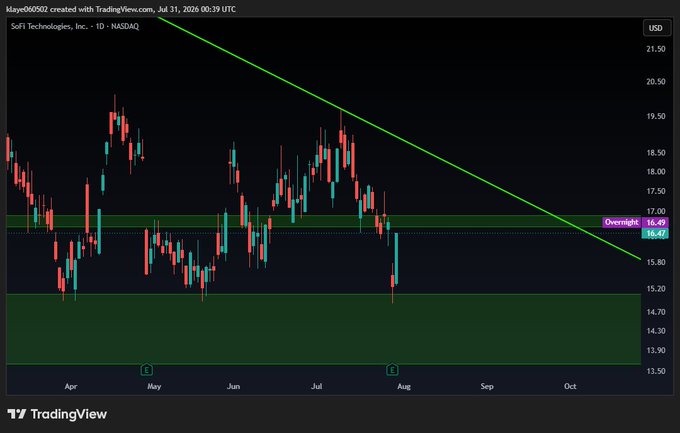This screenshot has height=433, width=680.
Task: Click the 17.00 price axis label
Action: [655, 211]
